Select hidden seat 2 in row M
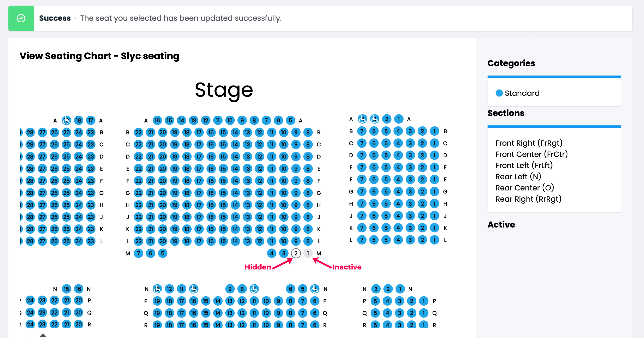Viewport: 644px width, 338px height. click(296, 253)
